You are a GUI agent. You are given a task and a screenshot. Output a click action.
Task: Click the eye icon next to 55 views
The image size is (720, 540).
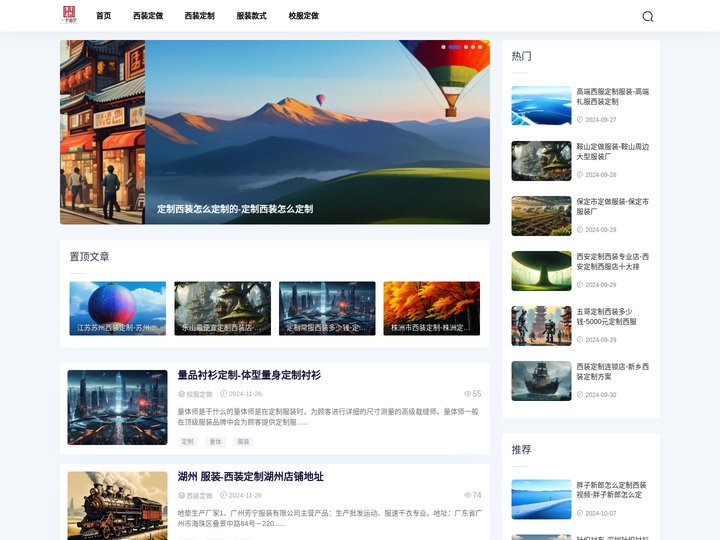click(467, 394)
